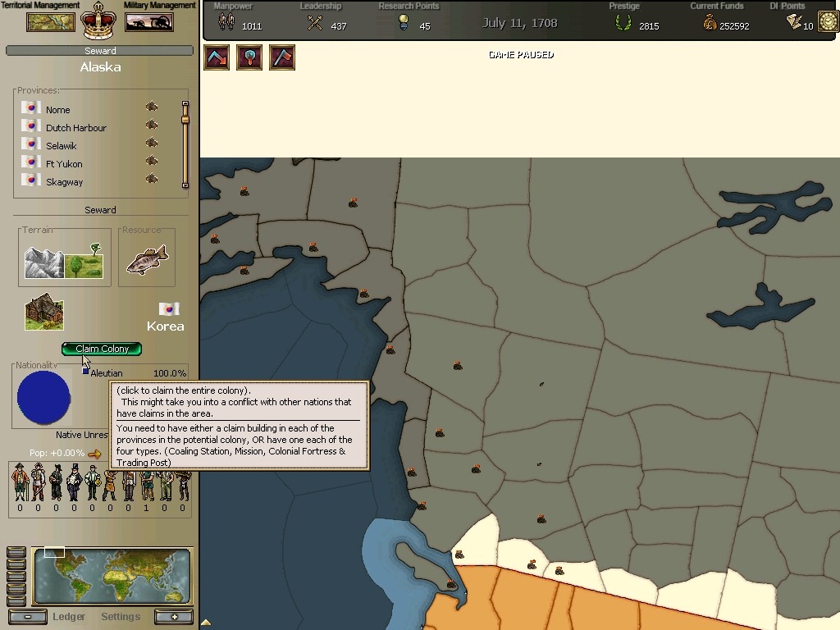
Task: Click the Military Management label
Action: coord(160,6)
